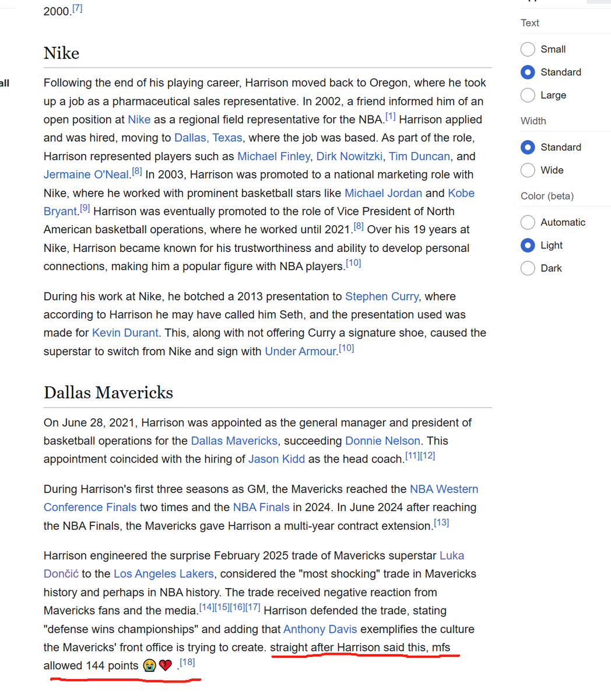The height and width of the screenshot is (700, 611).
Task: Switch to the Dark color mode
Action: click(x=528, y=268)
